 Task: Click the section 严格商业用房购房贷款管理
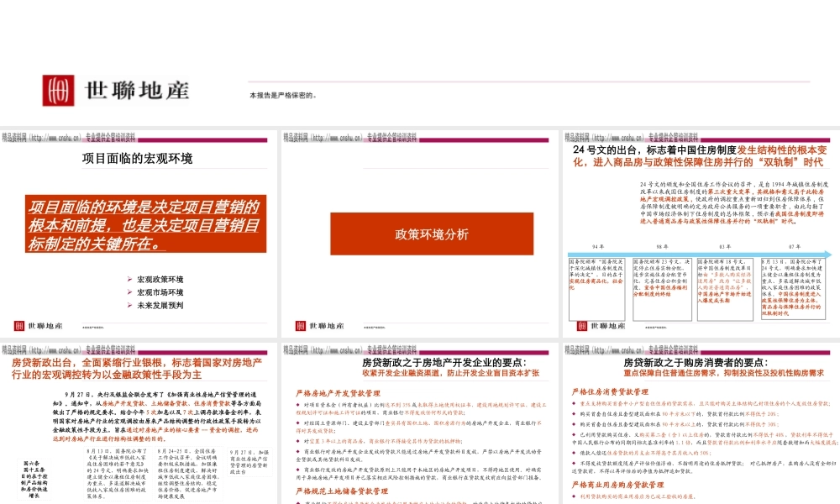click(x=617, y=485)
